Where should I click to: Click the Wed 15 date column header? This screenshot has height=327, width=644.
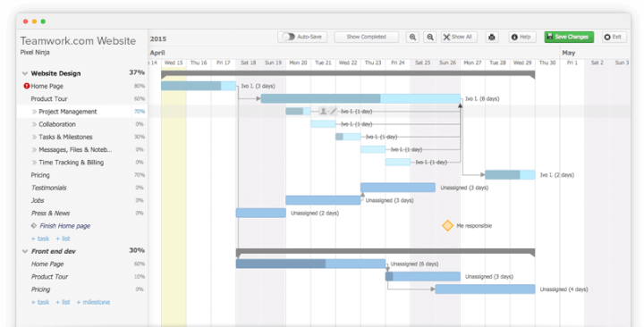coord(174,63)
